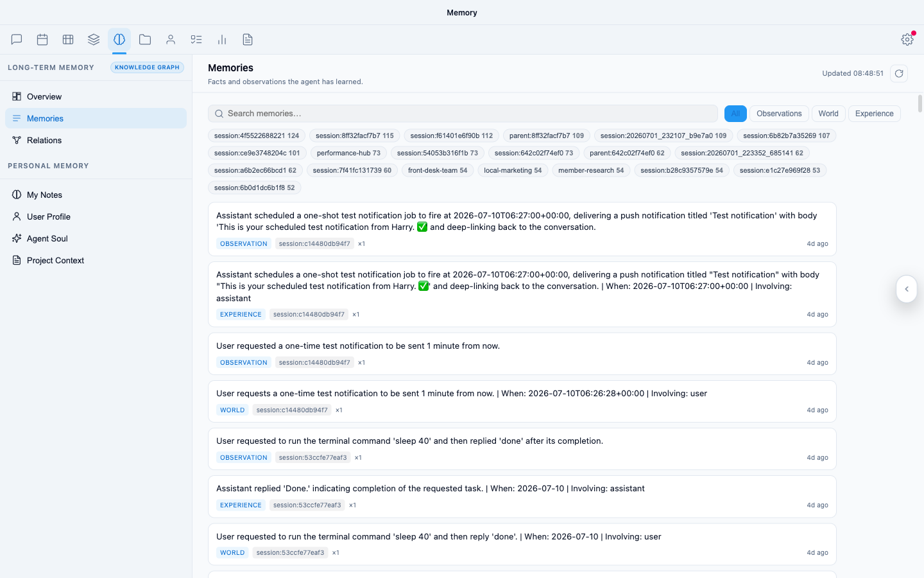The height and width of the screenshot is (578, 924).
Task: Click the Search memories input field
Action: click(463, 114)
